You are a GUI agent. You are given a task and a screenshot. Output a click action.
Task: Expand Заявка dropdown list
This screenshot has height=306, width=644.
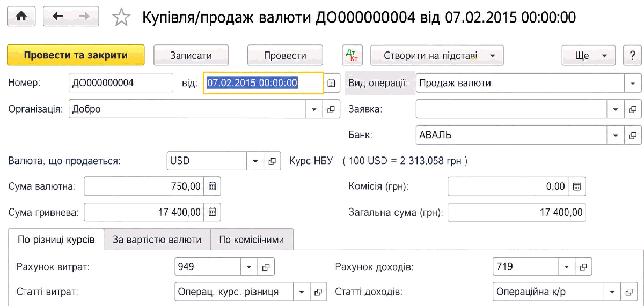[x=617, y=109]
